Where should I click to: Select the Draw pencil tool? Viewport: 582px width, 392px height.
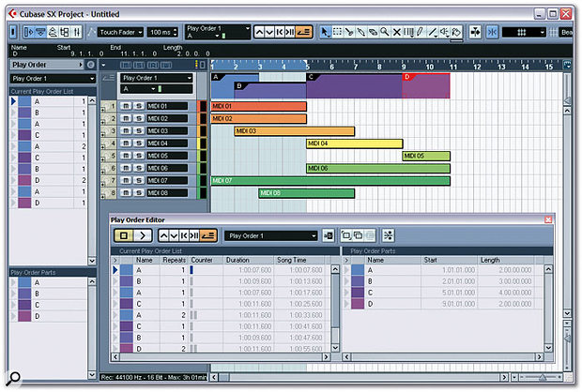pyautogui.click(x=421, y=32)
